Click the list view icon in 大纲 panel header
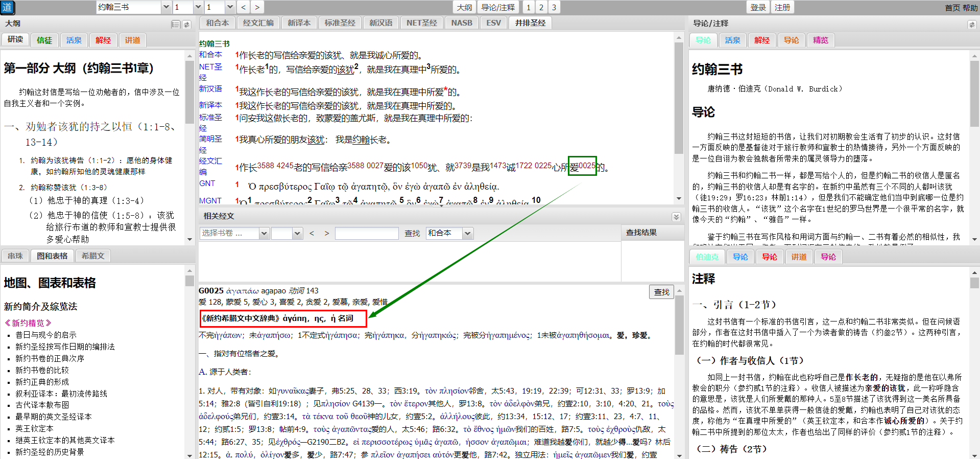The height and width of the screenshot is (459, 980). pos(176,25)
